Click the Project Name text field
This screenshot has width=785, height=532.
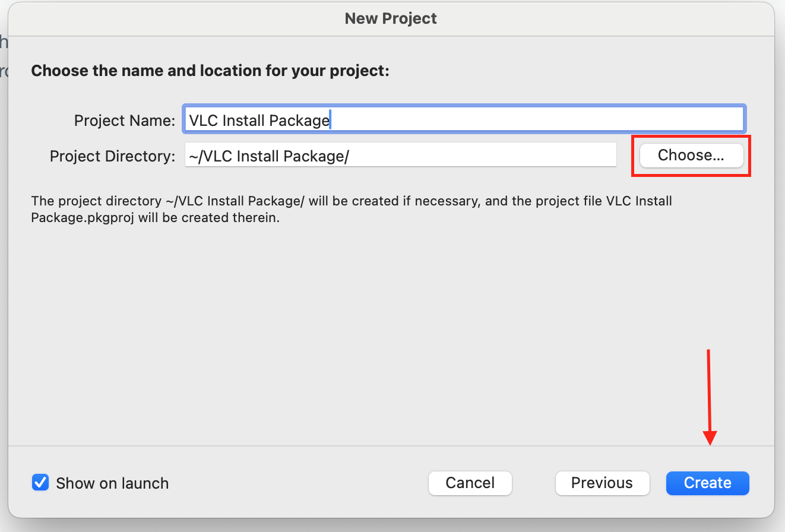coord(465,120)
